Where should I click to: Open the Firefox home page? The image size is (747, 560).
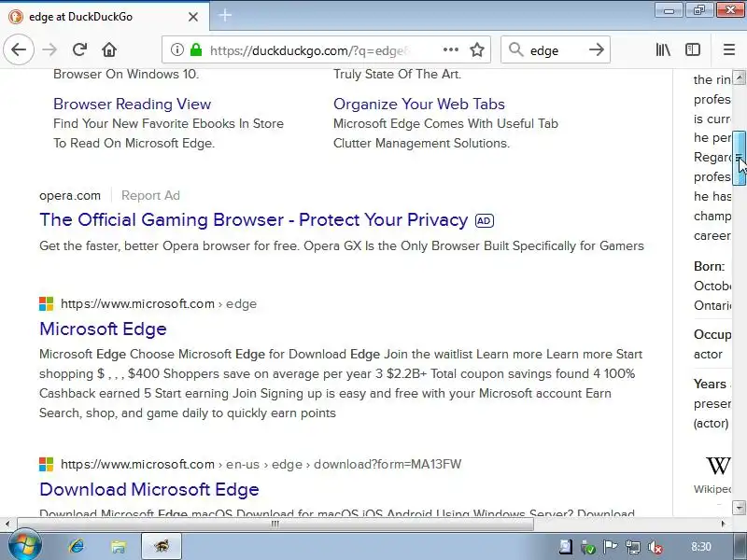pyautogui.click(x=109, y=49)
